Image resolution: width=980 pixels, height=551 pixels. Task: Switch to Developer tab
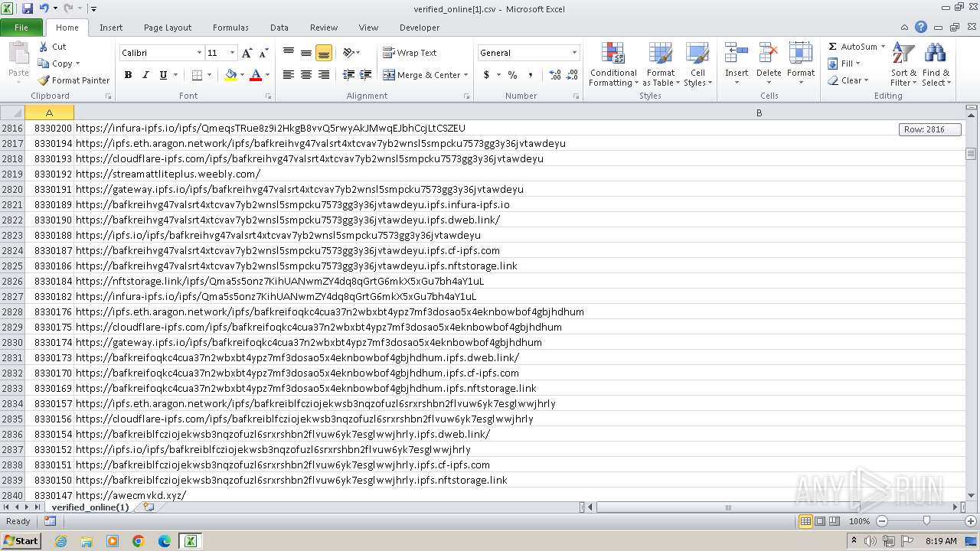point(420,28)
